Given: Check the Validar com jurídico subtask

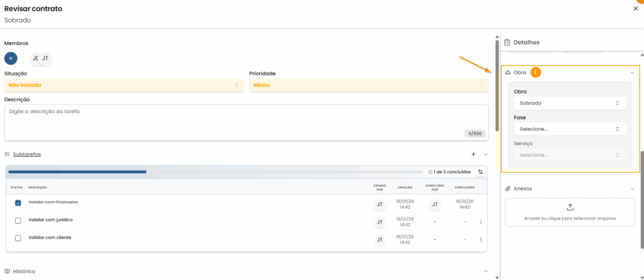Looking at the screenshot, I should [x=18, y=220].
